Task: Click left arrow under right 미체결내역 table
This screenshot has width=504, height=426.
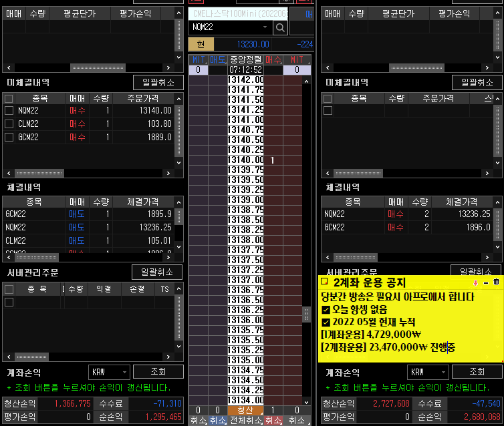Action: tap(328, 173)
